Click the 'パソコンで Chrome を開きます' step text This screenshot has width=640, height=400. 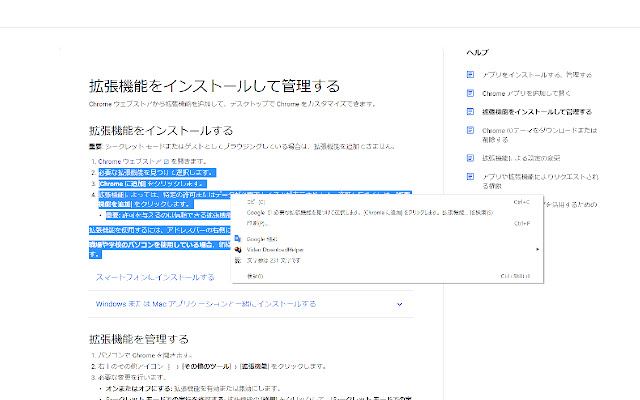[x=145, y=356]
